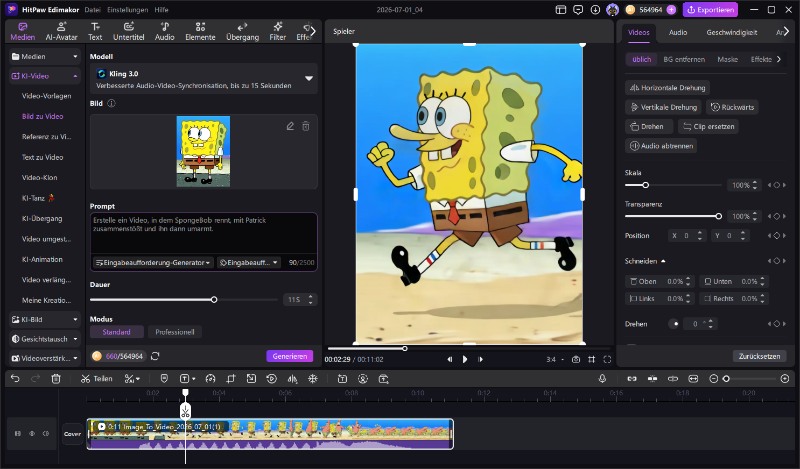
Task: Click the info icon next to Bild
Action: 111,103
